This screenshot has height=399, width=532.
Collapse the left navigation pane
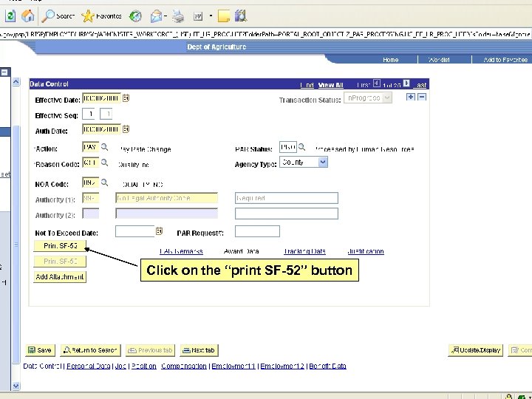(4, 72)
